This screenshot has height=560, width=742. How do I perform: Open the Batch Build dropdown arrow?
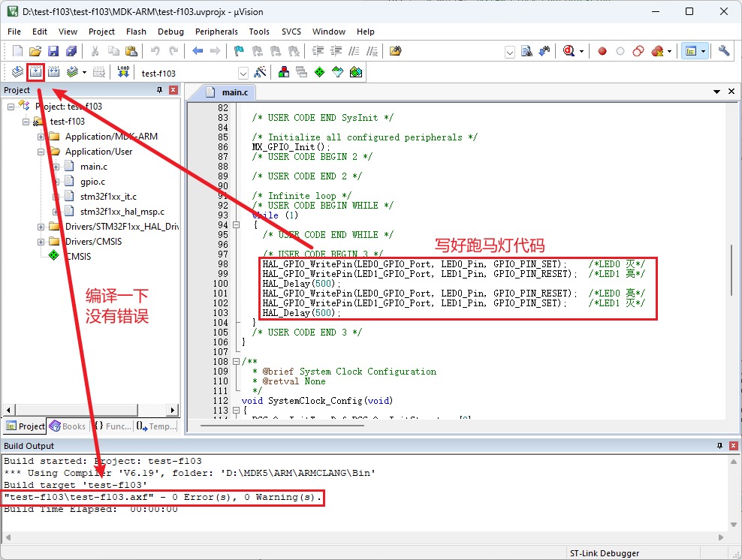coord(84,73)
